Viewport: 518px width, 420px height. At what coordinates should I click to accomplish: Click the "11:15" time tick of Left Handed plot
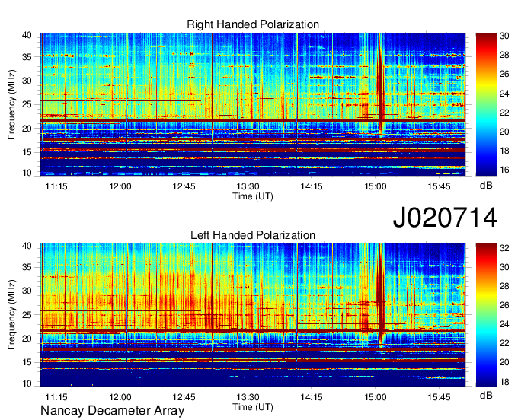click(x=56, y=397)
